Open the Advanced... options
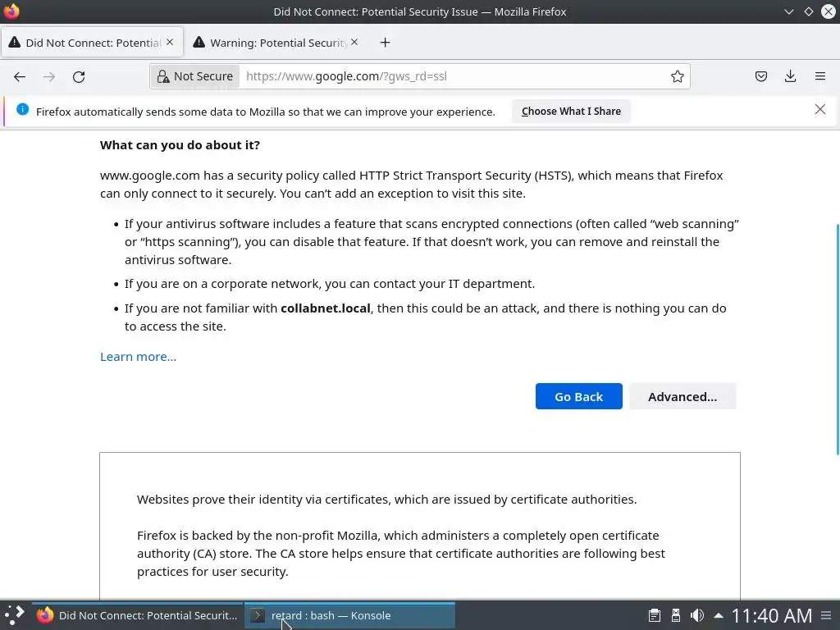 tap(682, 396)
